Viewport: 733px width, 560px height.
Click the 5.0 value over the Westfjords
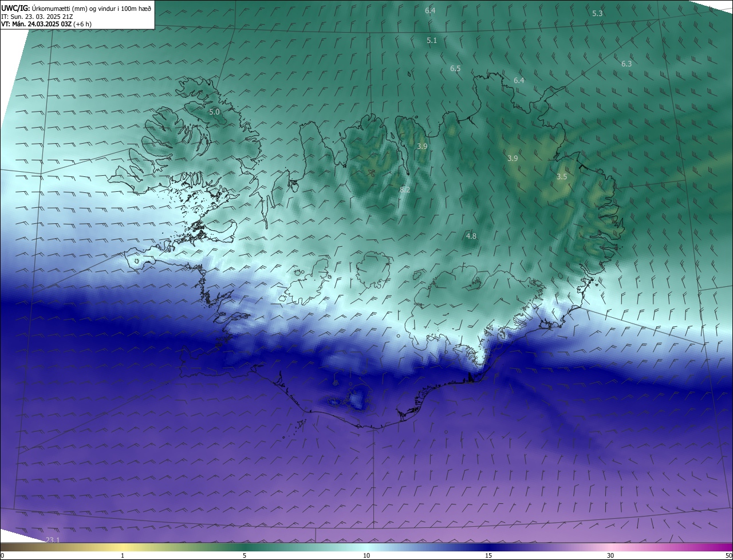click(214, 112)
